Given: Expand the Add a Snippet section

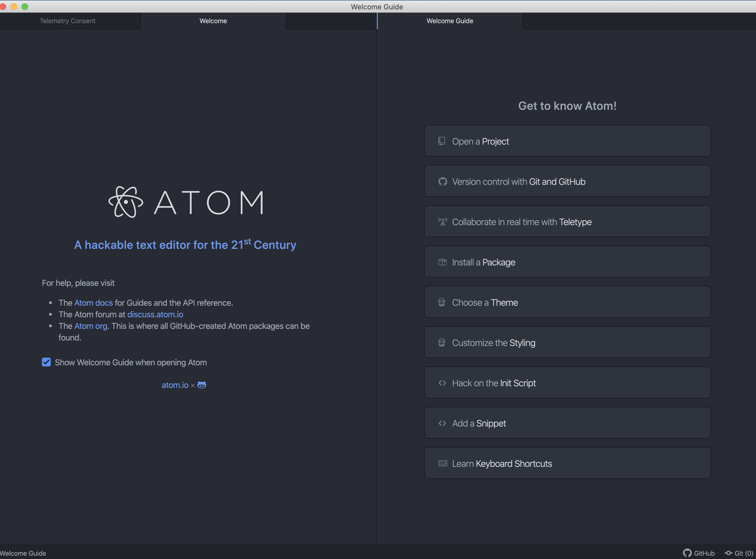Looking at the screenshot, I should point(567,423).
